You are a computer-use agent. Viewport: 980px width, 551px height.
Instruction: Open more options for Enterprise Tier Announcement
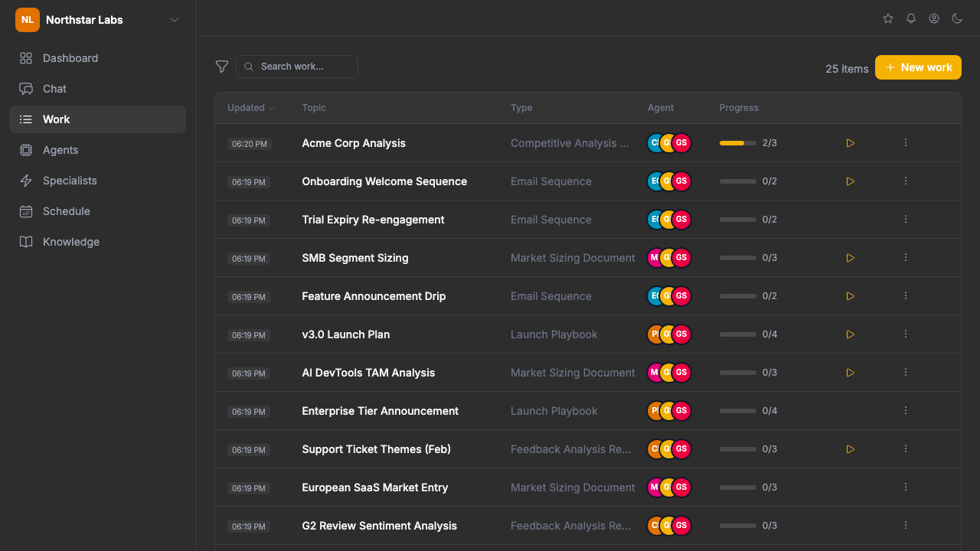click(906, 411)
